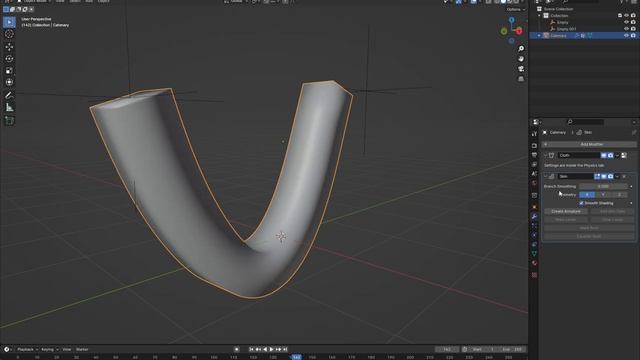Click the X axis on navigation gizmo
Image resolution: width=640 pixels, height=360 pixels.
tap(519, 31)
